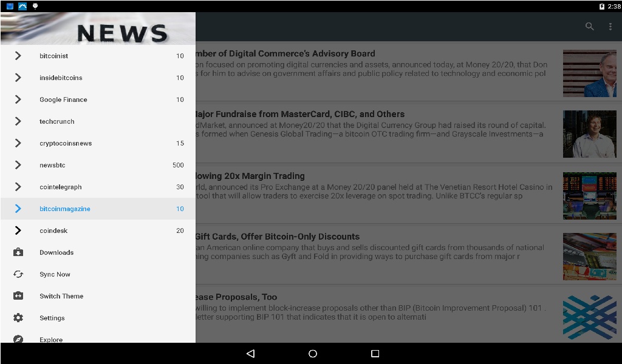Click the Downloads briefcase icon

pyautogui.click(x=18, y=252)
